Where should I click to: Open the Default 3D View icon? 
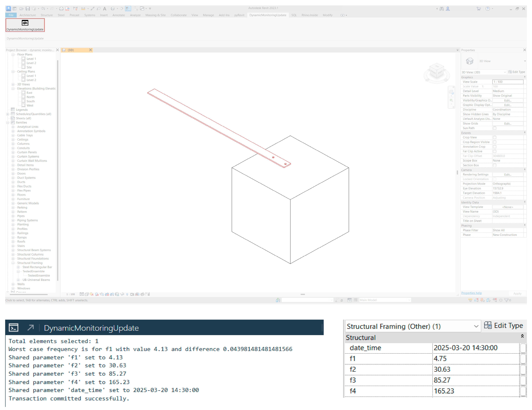113,9
